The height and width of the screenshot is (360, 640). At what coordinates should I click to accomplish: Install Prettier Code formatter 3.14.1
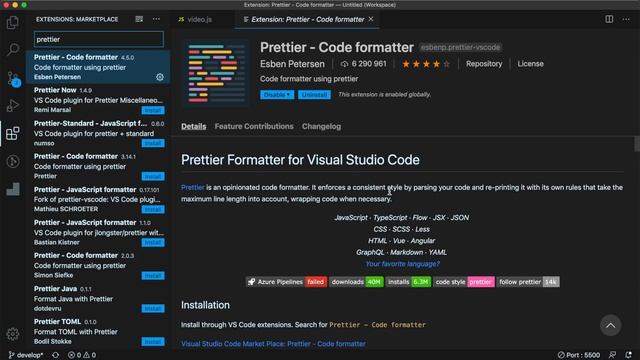tap(153, 176)
